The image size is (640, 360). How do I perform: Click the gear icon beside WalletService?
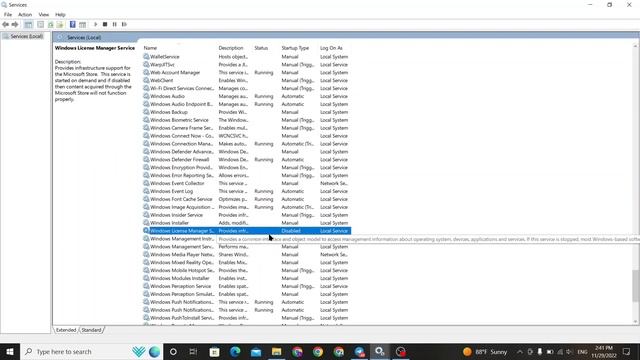tap(146, 57)
